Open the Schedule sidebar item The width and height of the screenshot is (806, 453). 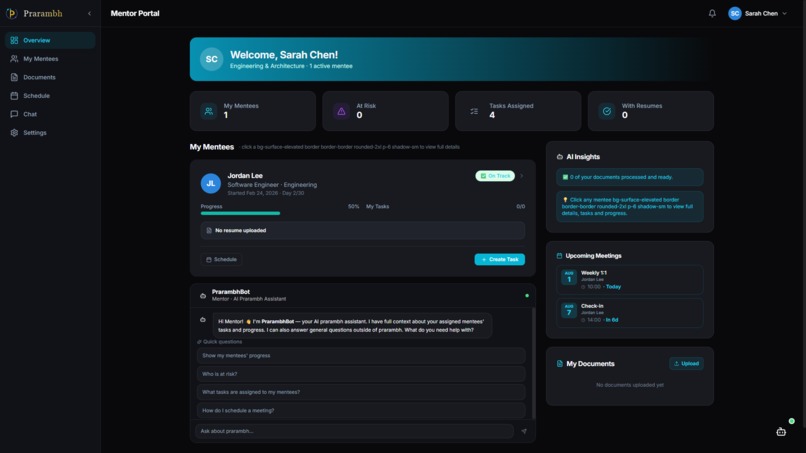pos(50,96)
